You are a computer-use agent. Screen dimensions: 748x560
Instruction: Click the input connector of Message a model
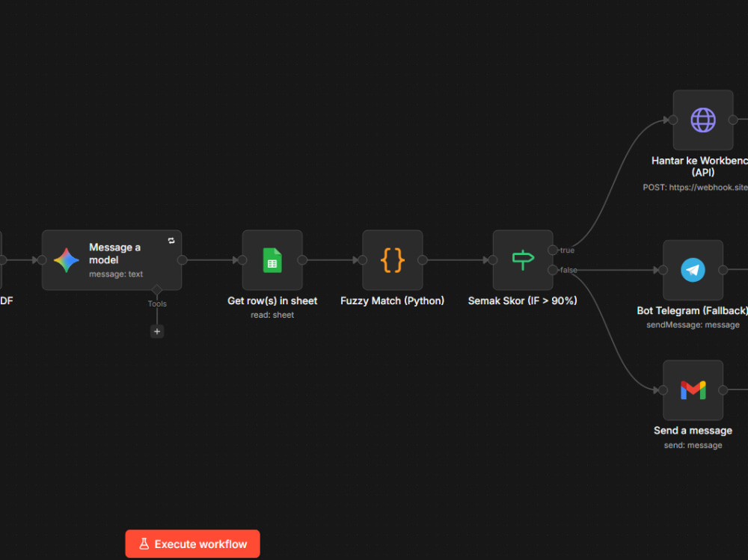(42, 260)
